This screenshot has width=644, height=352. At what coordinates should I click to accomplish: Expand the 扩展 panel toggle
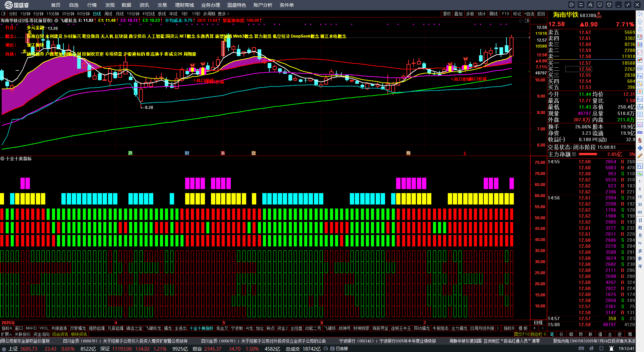(x=6, y=334)
